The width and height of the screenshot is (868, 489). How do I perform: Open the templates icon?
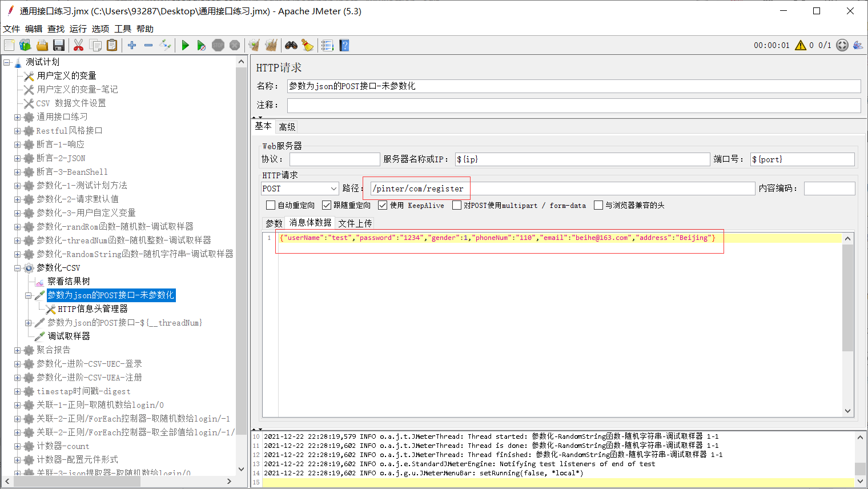pyautogui.click(x=25, y=45)
